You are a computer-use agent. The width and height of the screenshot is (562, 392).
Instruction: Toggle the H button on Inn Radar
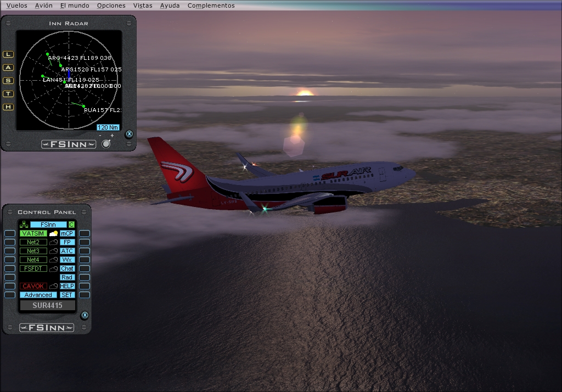point(8,107)
